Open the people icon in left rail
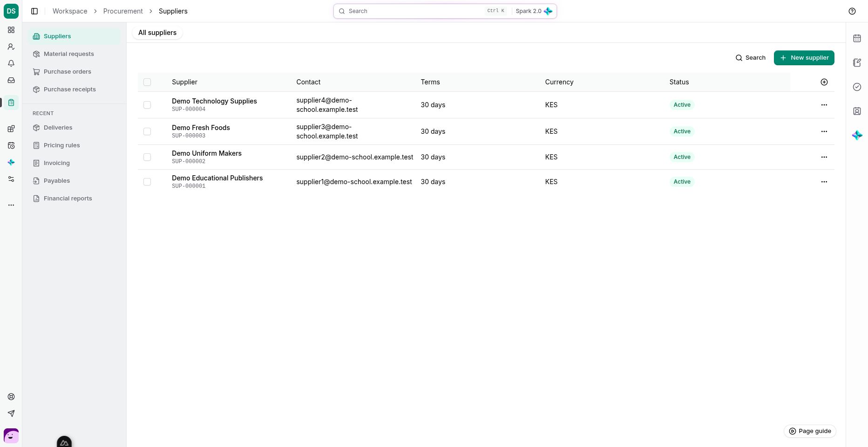The width and height of the screenshot is (868, 447). coord(11,47)
